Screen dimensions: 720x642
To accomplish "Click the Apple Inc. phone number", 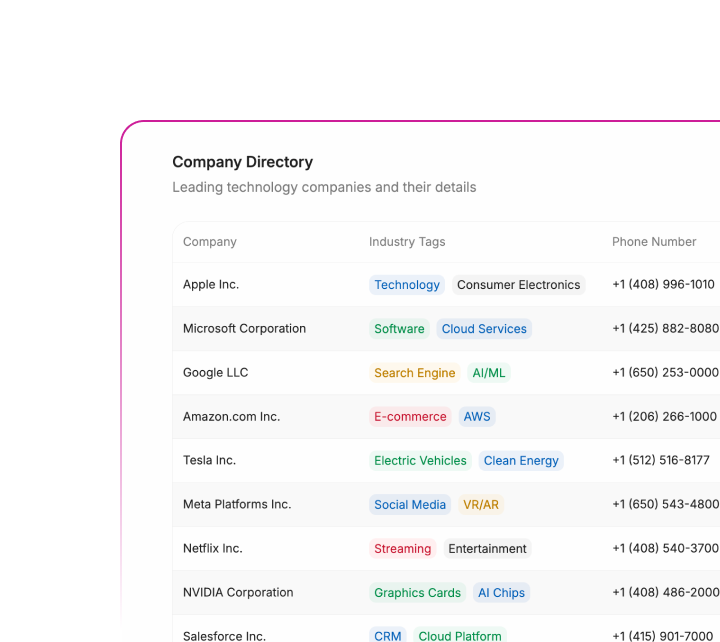I will pos(663,285).
